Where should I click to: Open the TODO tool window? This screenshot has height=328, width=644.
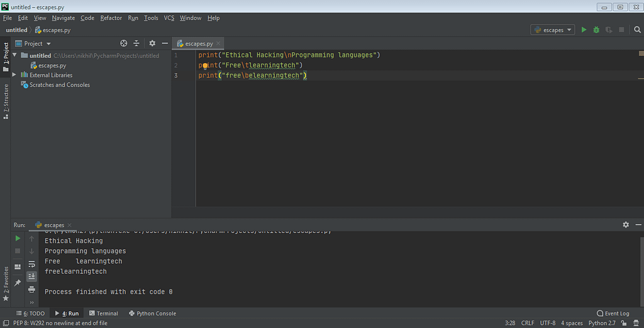click(x=30, y=313)
